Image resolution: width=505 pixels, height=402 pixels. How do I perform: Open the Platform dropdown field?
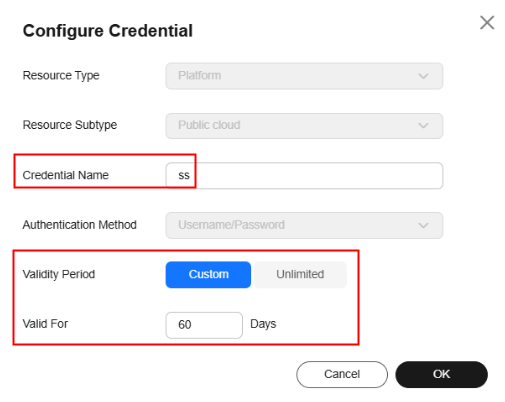click(x=304, y=76)
